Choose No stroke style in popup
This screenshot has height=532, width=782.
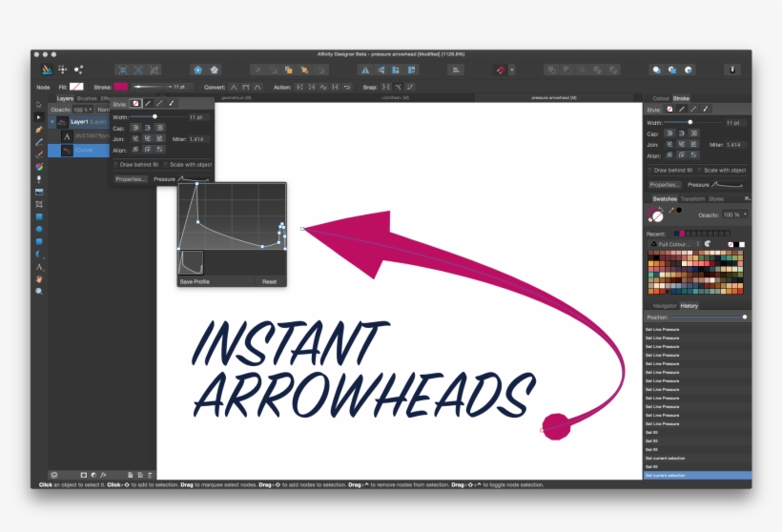coord(135,103)
